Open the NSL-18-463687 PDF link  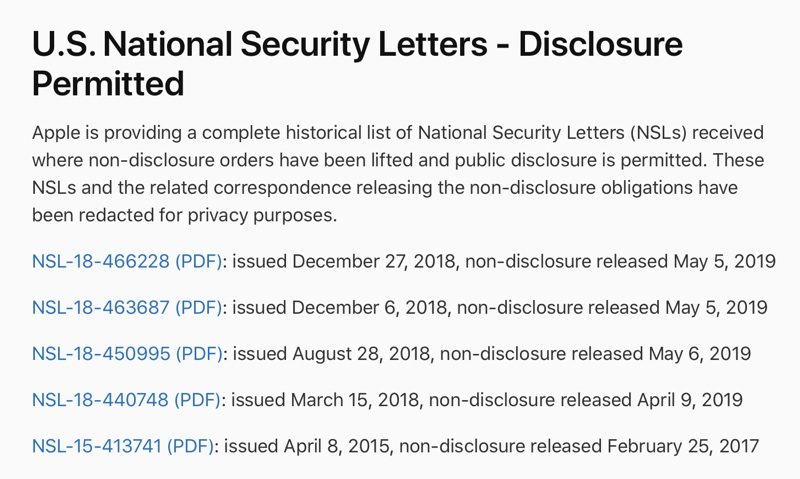tap(100, 307)
